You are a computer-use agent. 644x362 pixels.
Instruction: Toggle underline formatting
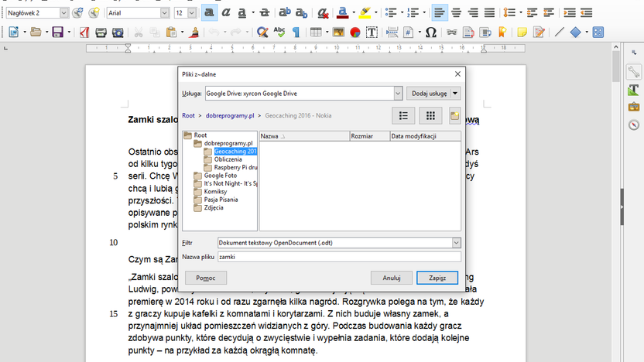click(x=242, y=12)
